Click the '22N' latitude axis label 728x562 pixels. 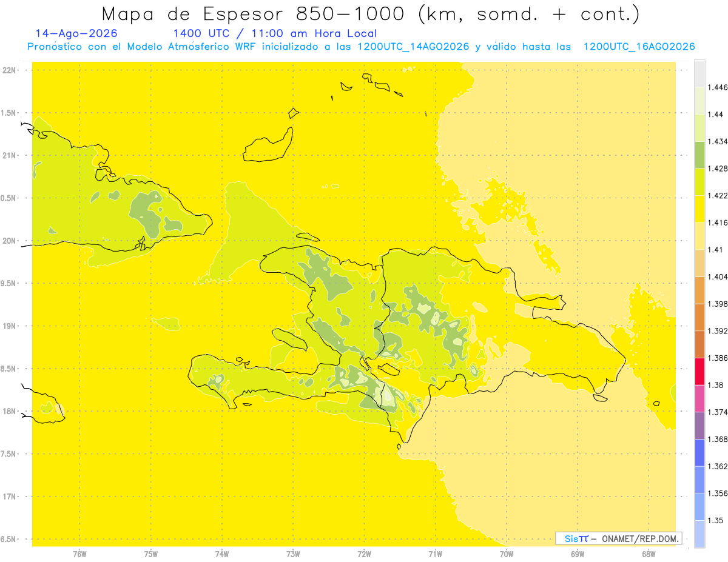(x=10, y=70)
